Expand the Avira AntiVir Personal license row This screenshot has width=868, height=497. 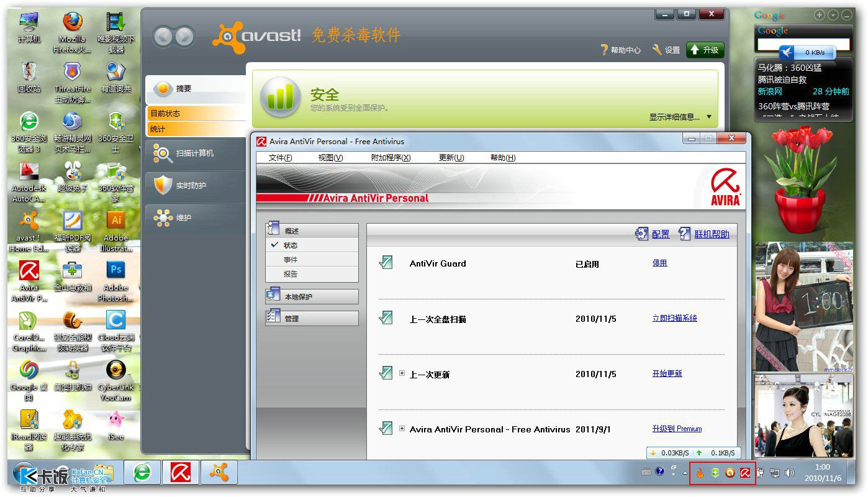point(402,428)
